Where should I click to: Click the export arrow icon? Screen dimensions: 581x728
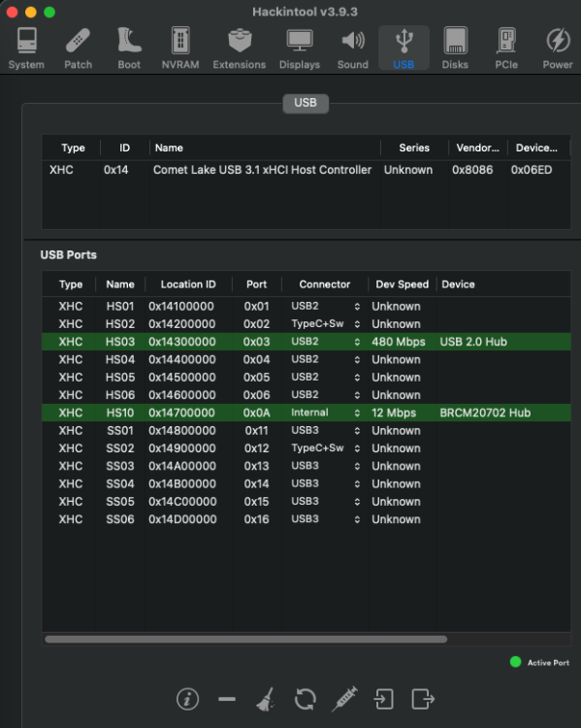click(423, 699)
